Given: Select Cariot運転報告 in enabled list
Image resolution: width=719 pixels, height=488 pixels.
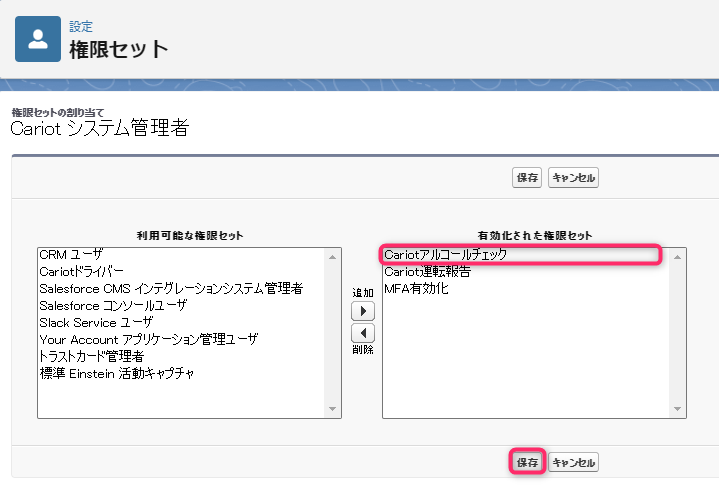Looking at the screenshot, I should (526, 272).
